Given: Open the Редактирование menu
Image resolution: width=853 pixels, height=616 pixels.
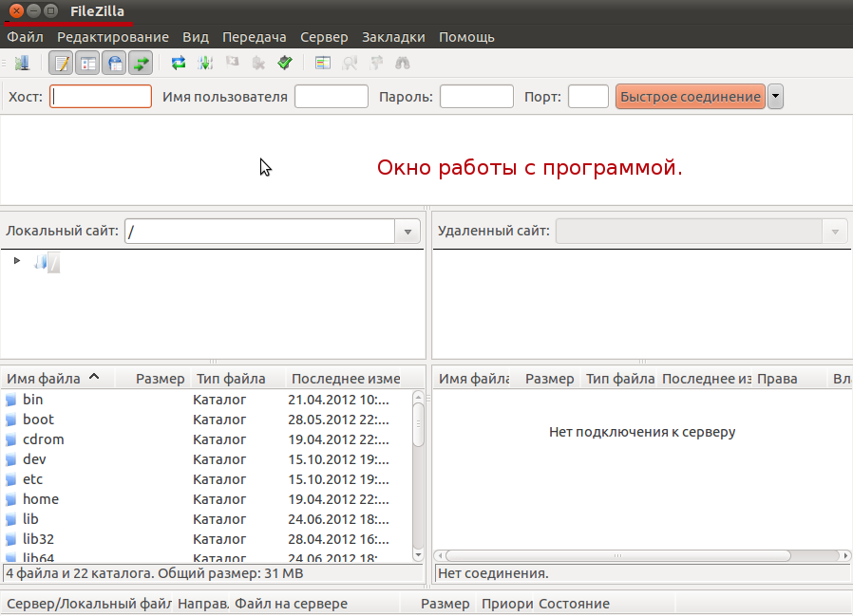Looking at the screenshot, I should click(x=113, y=37).
